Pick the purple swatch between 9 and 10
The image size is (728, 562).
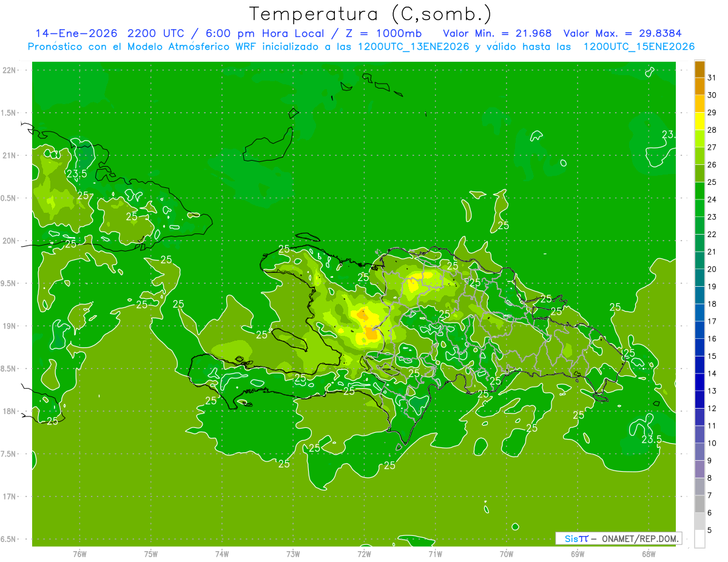pyautogui.click(x=699, y=452)
